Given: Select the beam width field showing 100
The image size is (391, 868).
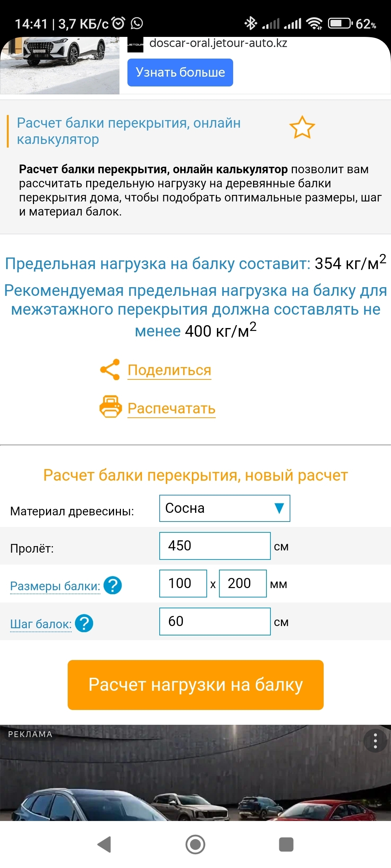Looking at the screenshot, I should click(x=183, y=583).
